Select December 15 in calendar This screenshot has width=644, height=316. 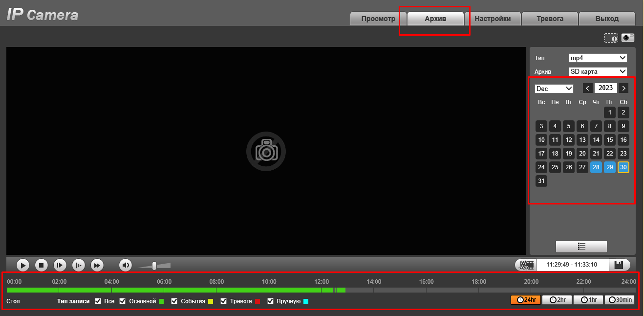click(610, 140)
